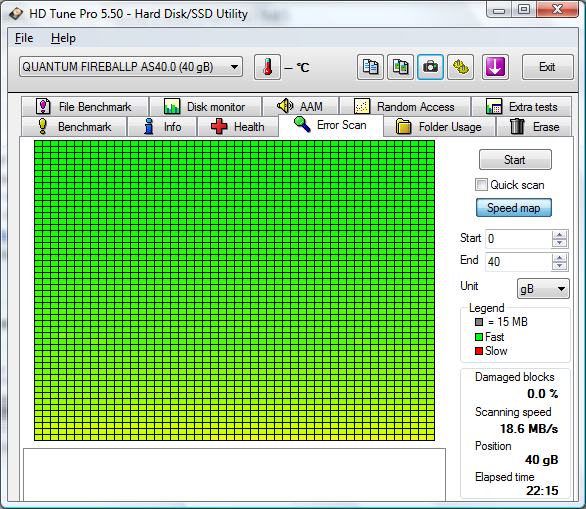586x509 pixels.
Task: Click purple down-arrow tray icon
Action: 495,67
